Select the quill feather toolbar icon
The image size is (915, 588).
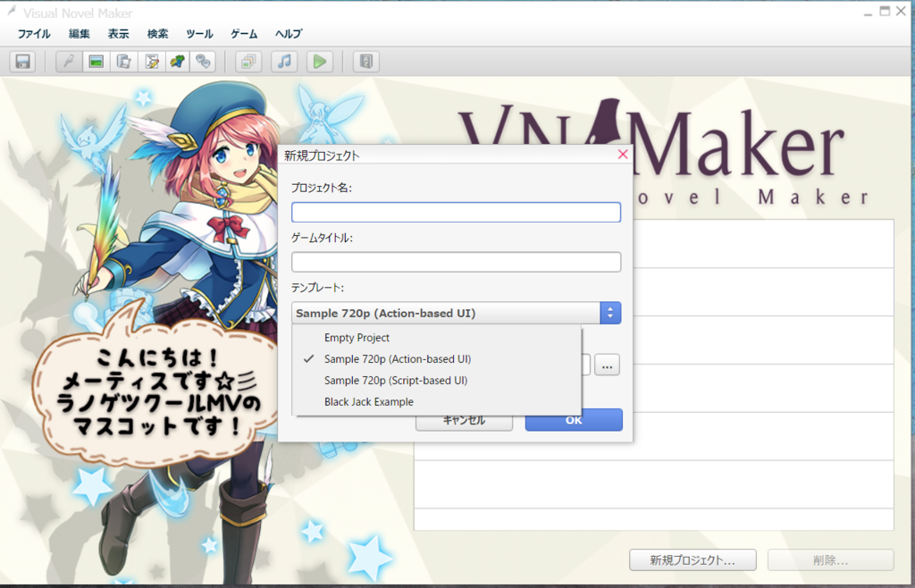[69, 62]
